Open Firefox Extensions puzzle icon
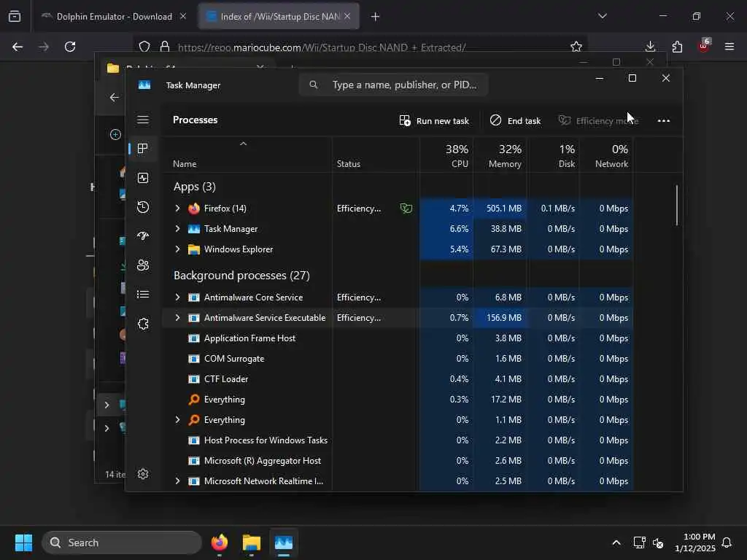The image size is (747, 560). (x=677, y=47)
